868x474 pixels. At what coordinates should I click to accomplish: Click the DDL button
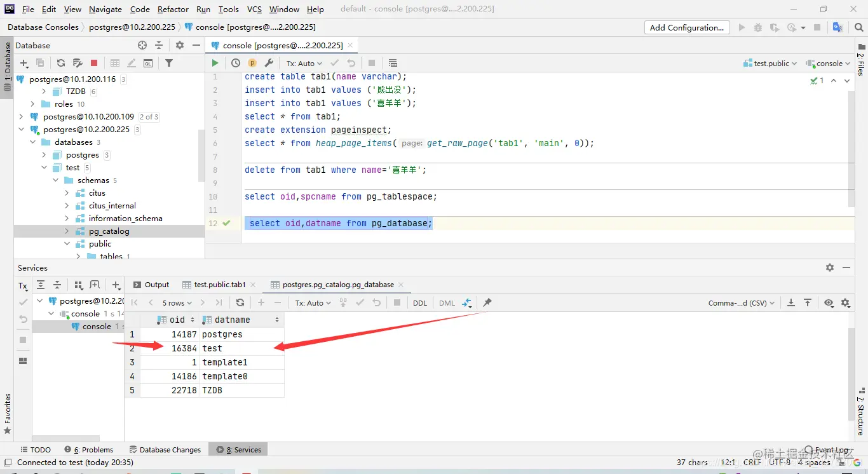420,303
